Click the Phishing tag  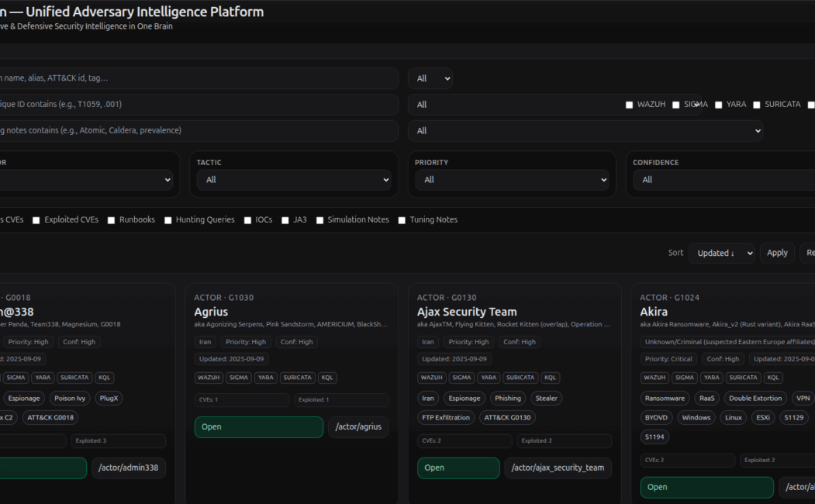coord(508,399)
